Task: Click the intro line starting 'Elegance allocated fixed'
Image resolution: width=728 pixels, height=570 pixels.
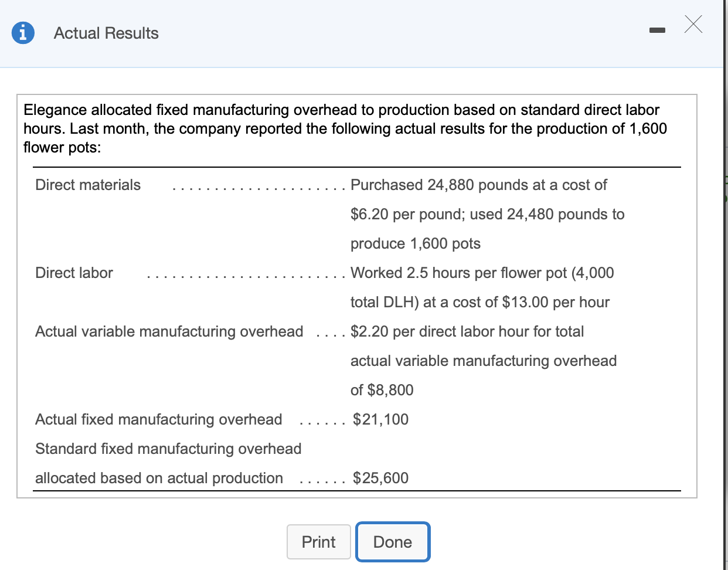Action: click(x=342, y=110)
